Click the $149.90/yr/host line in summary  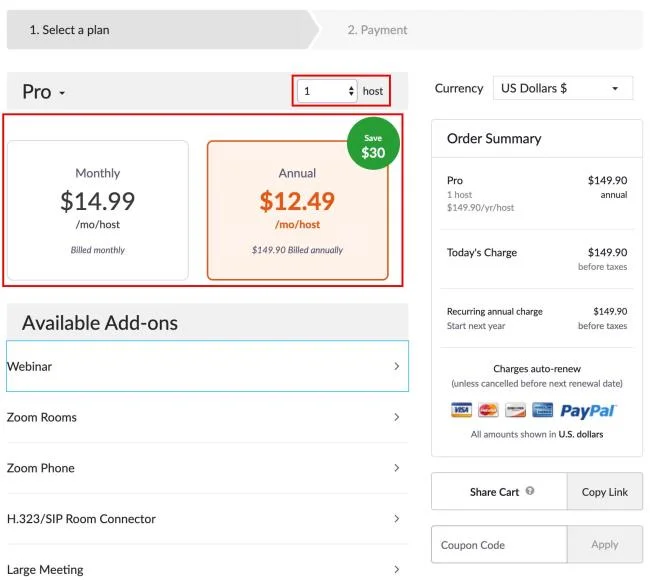tap(480, 208)
